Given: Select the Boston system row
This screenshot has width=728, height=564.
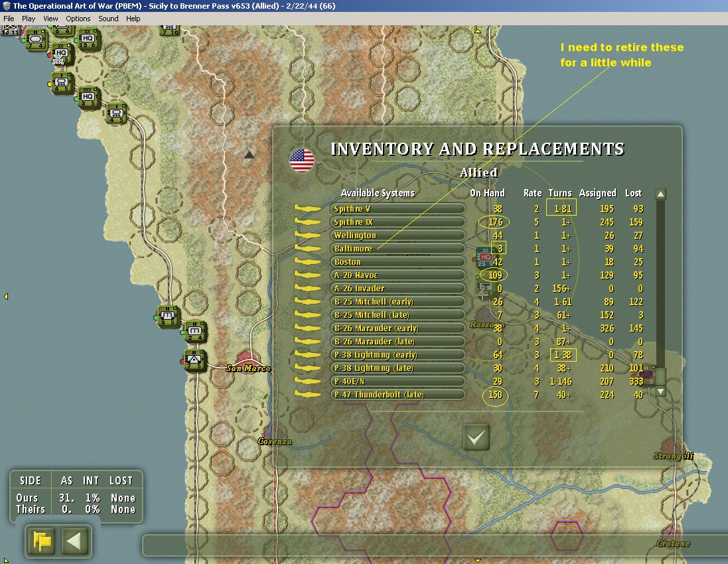Looking at the screenshot, I should 398,262.
